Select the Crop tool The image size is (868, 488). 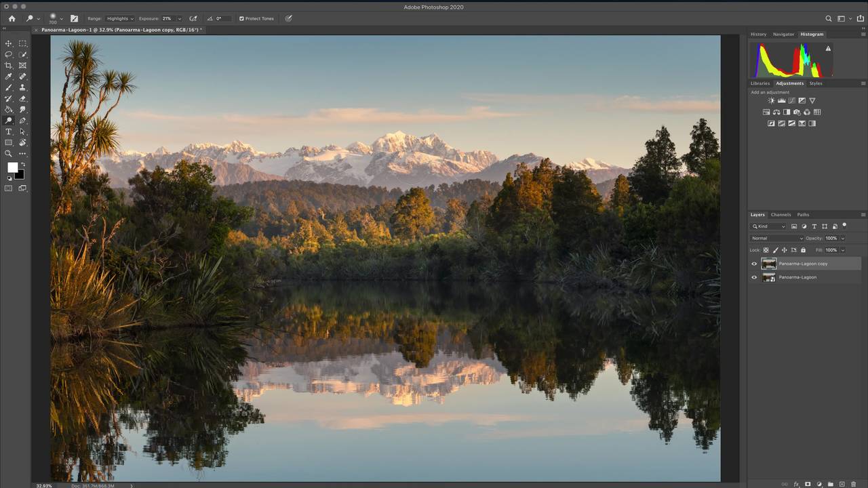(x=9, y=66)
